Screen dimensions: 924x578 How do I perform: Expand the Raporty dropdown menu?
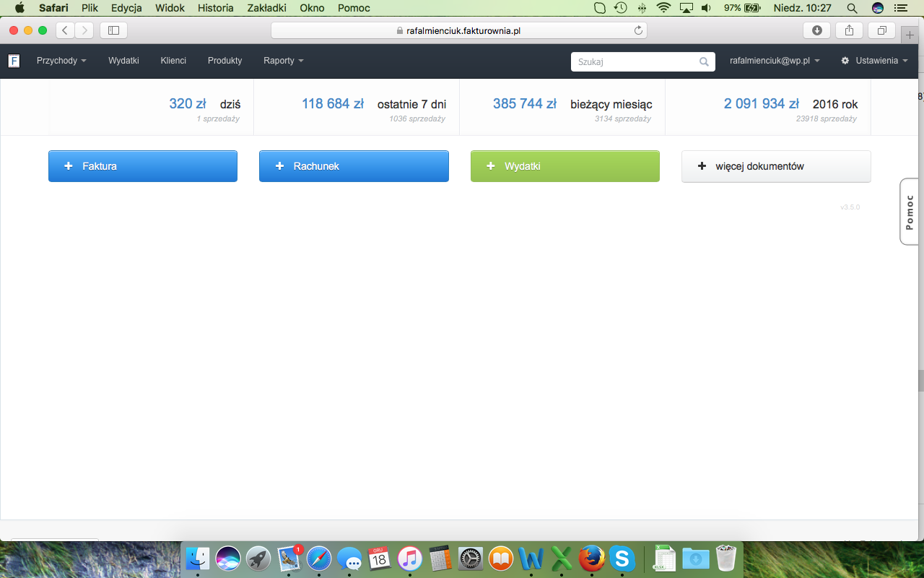point(283,61)
